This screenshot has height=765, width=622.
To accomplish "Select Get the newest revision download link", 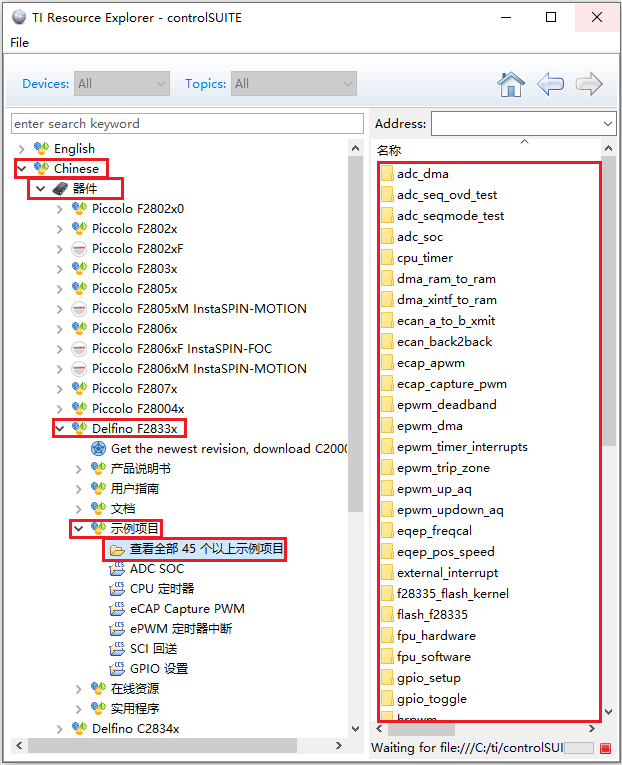I will tap(229, 448).
